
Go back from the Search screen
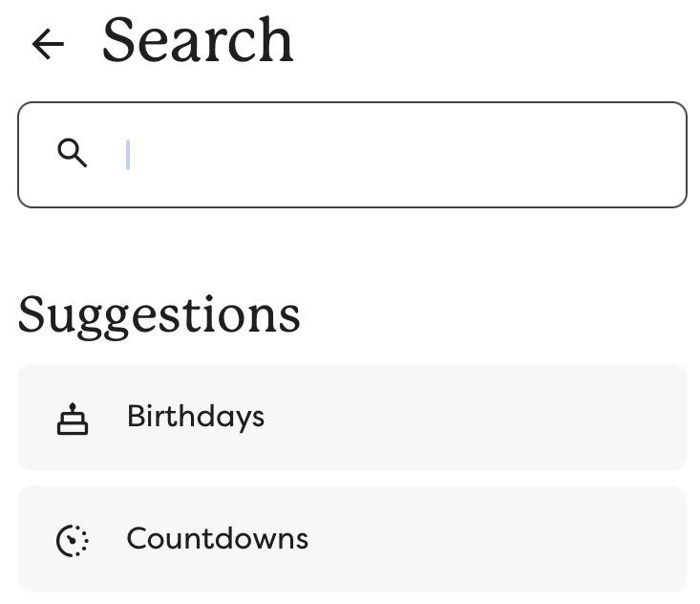coord(48,43)
